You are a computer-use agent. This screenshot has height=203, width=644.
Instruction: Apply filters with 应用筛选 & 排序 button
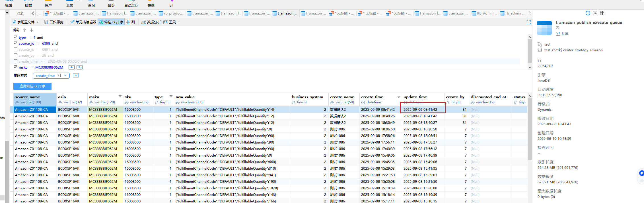click(32, 86)
